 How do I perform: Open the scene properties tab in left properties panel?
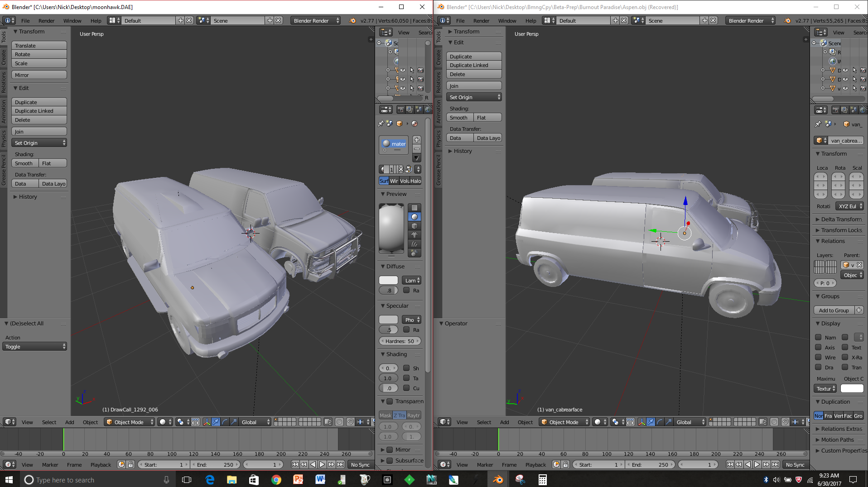point(419,110)
